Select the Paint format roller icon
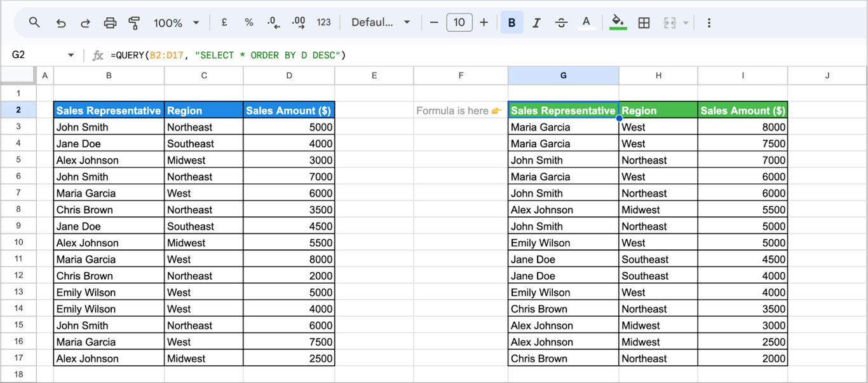This screenshot has height=383, width=868. 134,23
